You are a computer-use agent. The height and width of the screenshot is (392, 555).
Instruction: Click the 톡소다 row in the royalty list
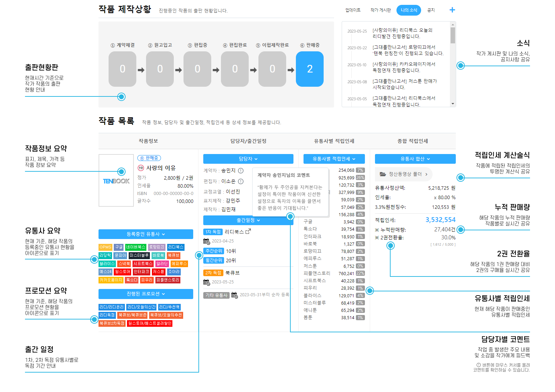pos(334,229)
